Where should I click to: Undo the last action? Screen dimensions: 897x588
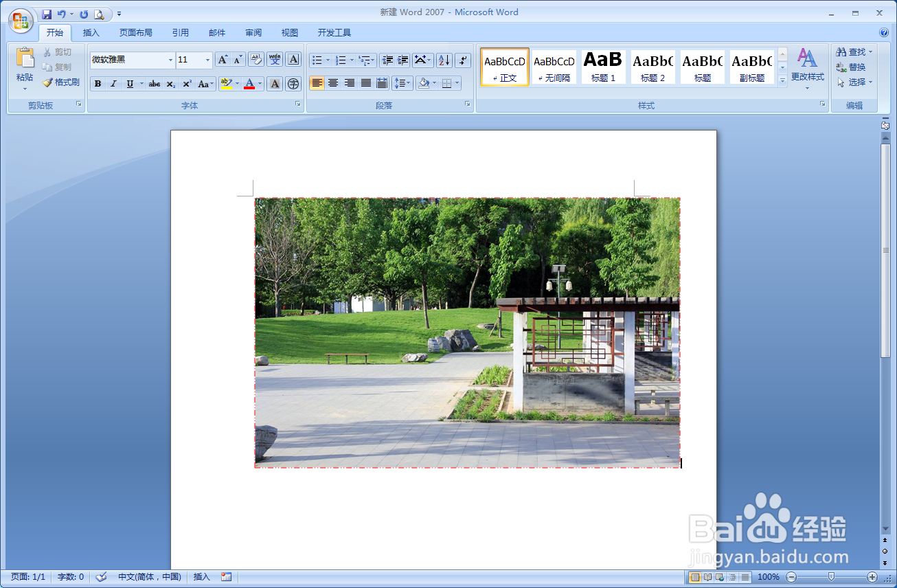62,14
